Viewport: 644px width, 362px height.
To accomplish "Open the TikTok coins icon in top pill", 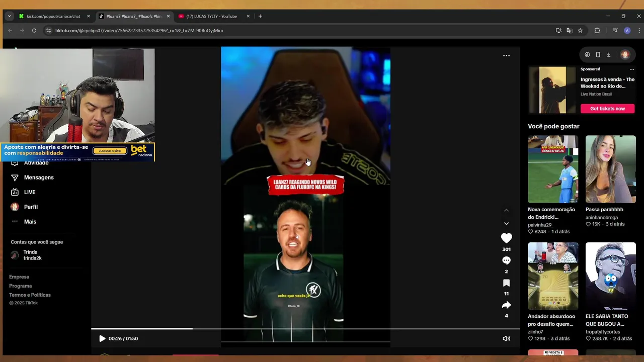I will pyautogui.click(x=587, y=55).
